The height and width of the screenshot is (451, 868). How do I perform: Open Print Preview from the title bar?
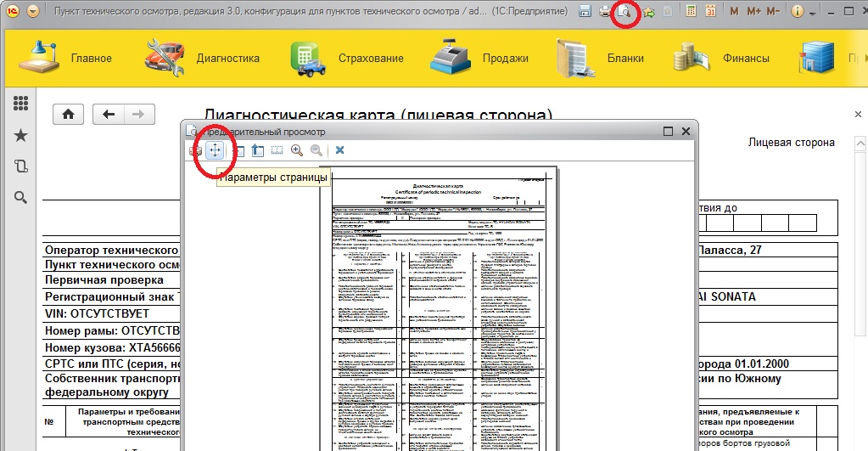[624, 12]
